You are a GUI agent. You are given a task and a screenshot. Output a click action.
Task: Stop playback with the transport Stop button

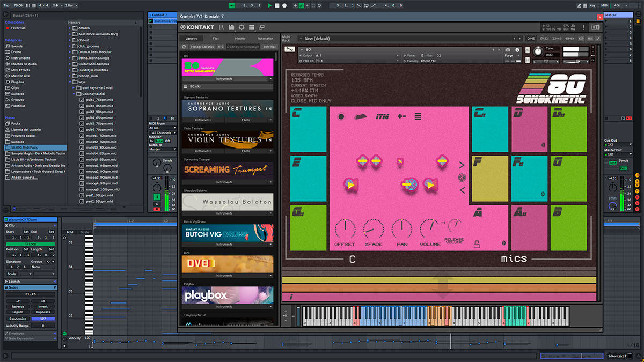(x=277, y=5)
